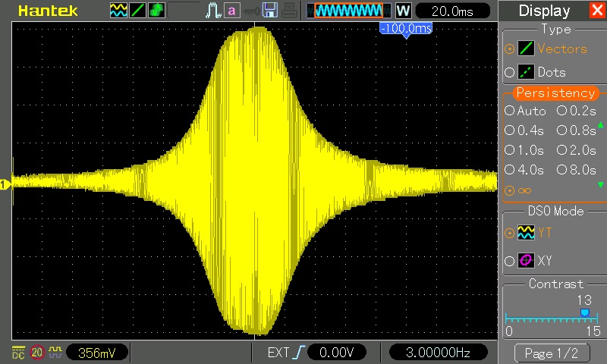Go to next page with Page 1/2
The height and width of the screenshot is (364, 607).
552,353
